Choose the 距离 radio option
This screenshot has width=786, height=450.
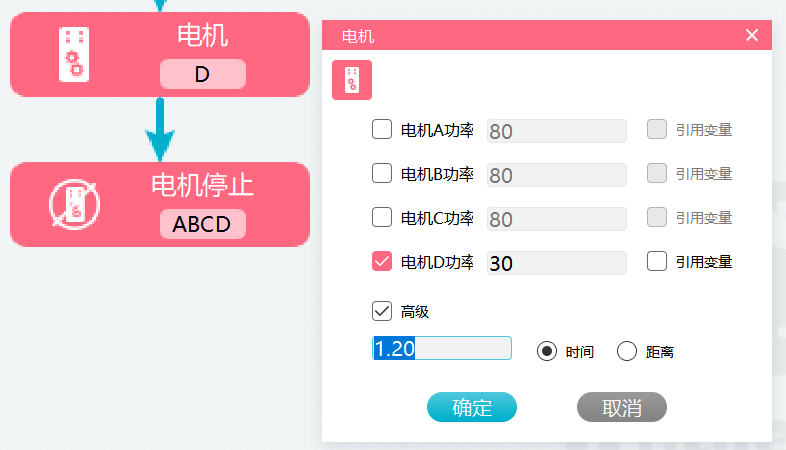[x=627, y=351]
